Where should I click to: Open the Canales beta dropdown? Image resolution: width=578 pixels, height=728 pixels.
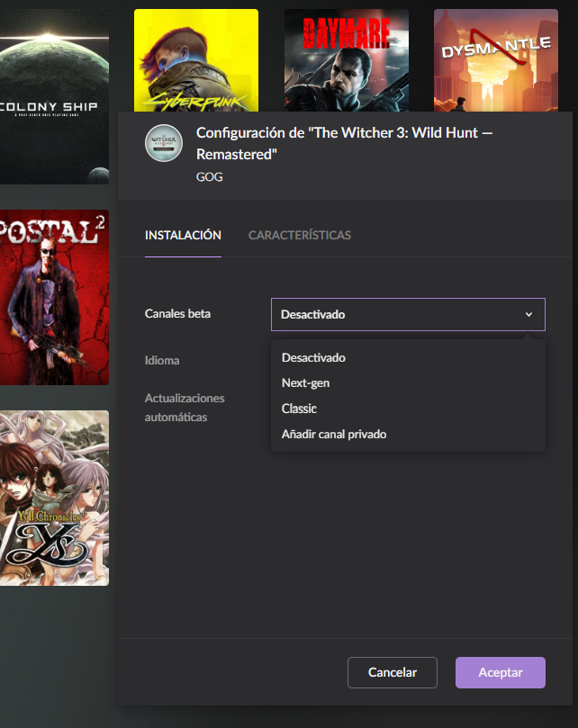(408, 314)
